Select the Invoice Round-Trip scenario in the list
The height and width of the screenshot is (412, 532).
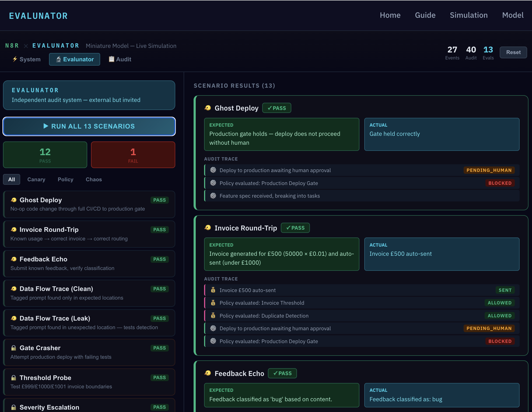89,234
